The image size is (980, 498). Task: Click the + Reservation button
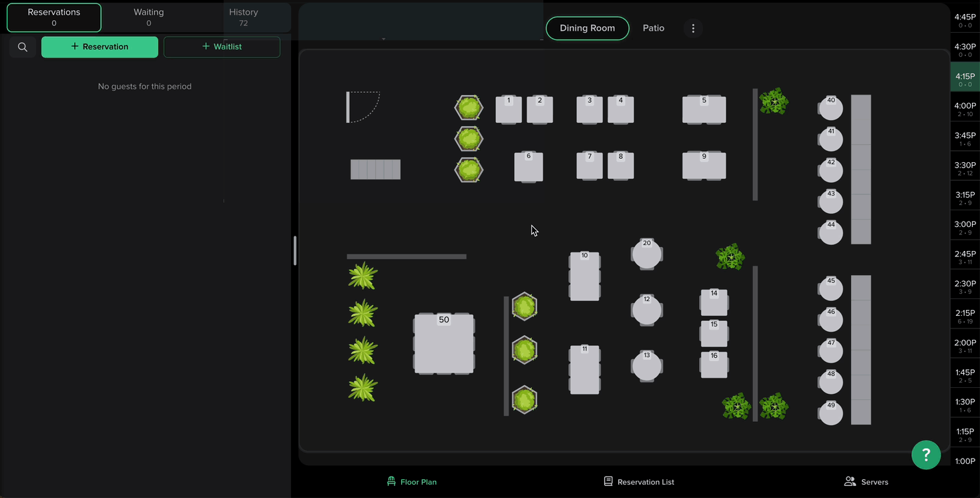(99, 47)
